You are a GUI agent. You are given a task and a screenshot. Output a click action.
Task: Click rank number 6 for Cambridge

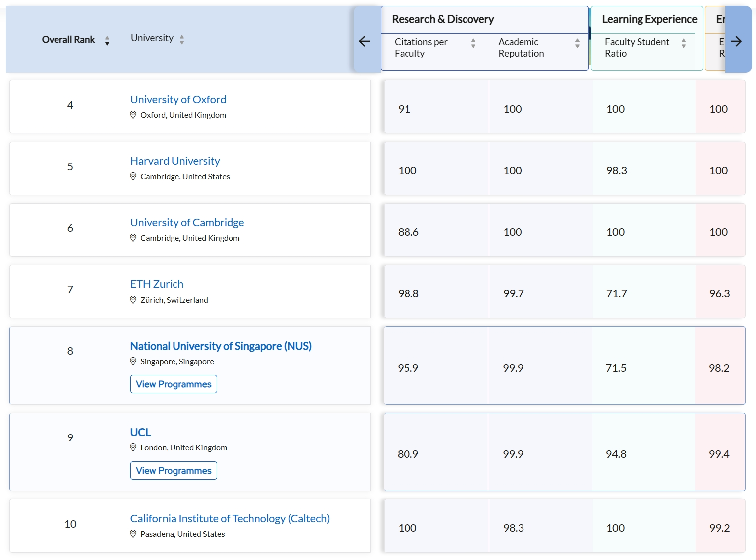70,228
